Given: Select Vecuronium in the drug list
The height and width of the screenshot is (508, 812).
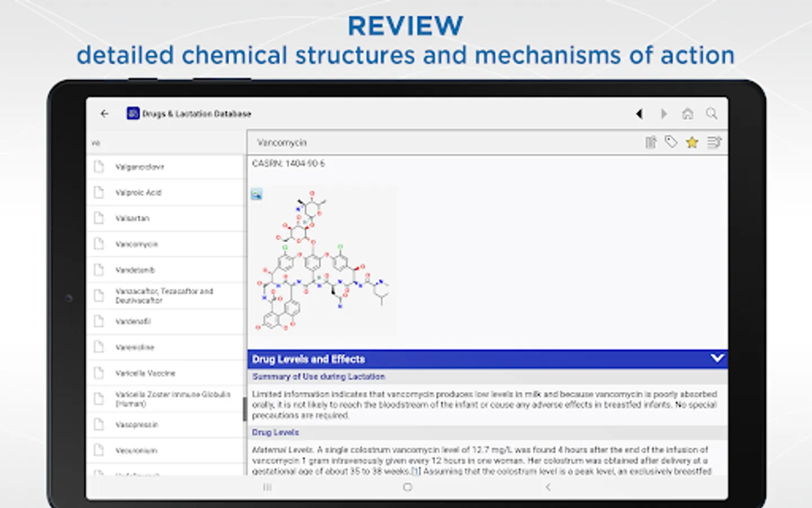Looking at the screenshot, I should (x=166, y=450).
